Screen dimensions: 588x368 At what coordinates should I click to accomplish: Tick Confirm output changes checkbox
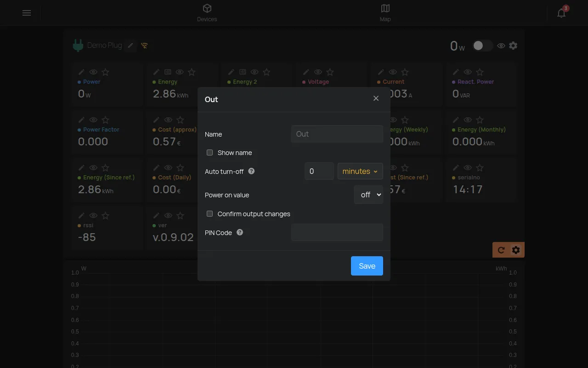209,214
